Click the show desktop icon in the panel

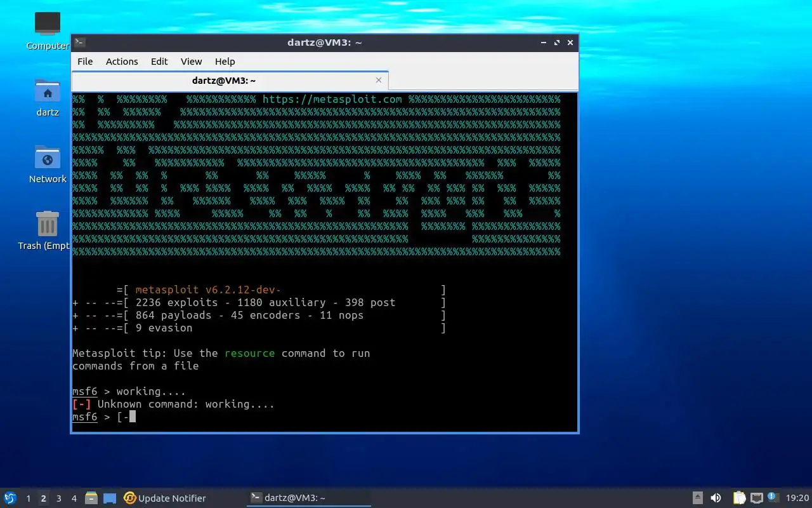pyautogui.click(x=110, y=498)
